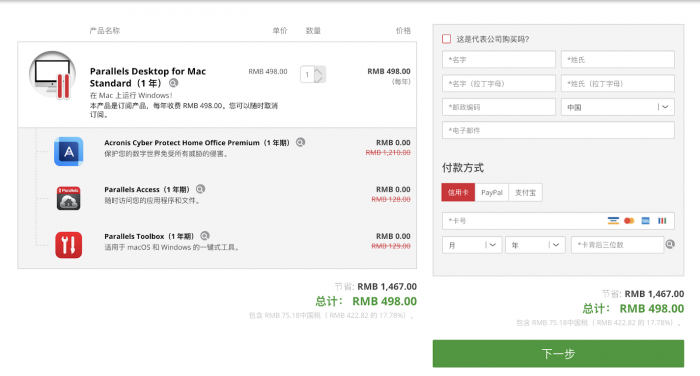Expand the expiry month (月) dropdown
700x376 pixels.
pos(472,245)
